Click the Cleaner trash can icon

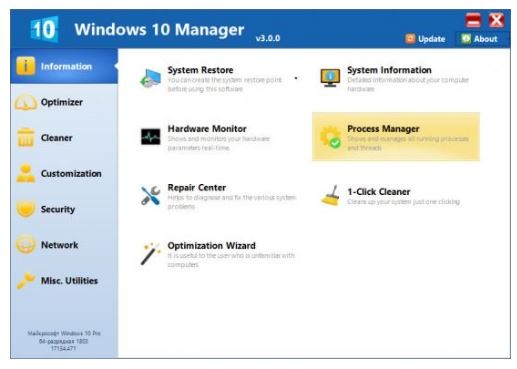[25, 138]
